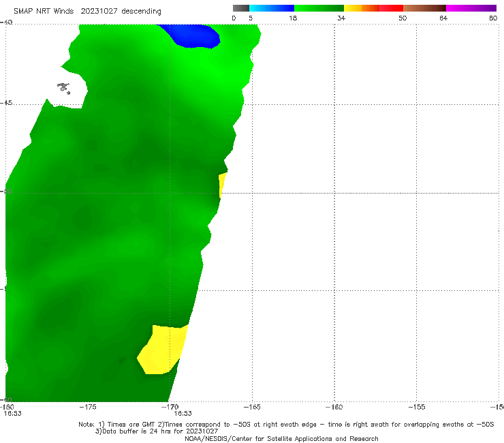
Task: Click the brown segment of the color bar
Action: [x=424, y=8]
